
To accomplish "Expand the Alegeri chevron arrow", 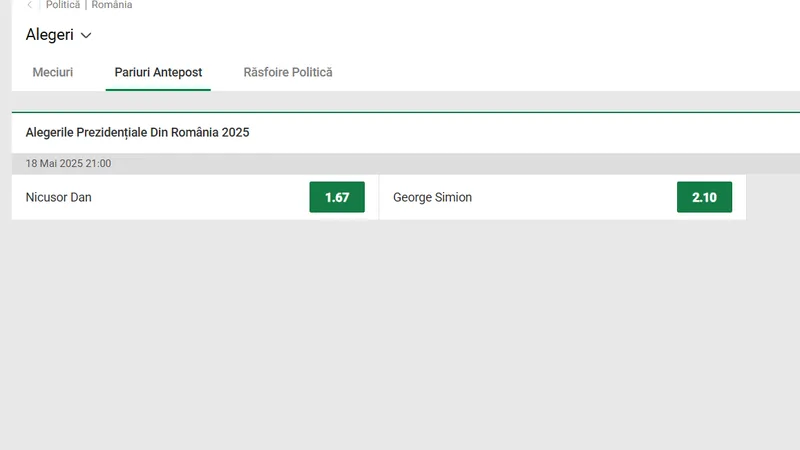I will (86, 35).
